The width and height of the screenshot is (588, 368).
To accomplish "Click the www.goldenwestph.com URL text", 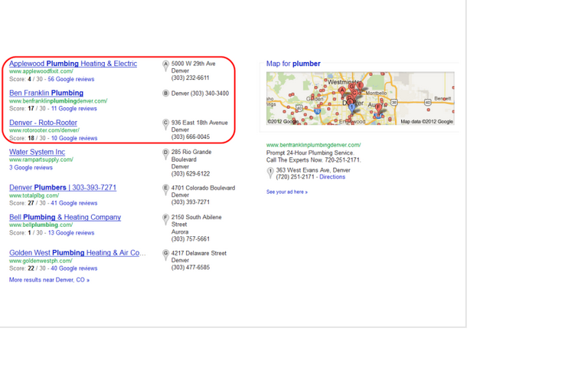I will click(x=41, y=261).
